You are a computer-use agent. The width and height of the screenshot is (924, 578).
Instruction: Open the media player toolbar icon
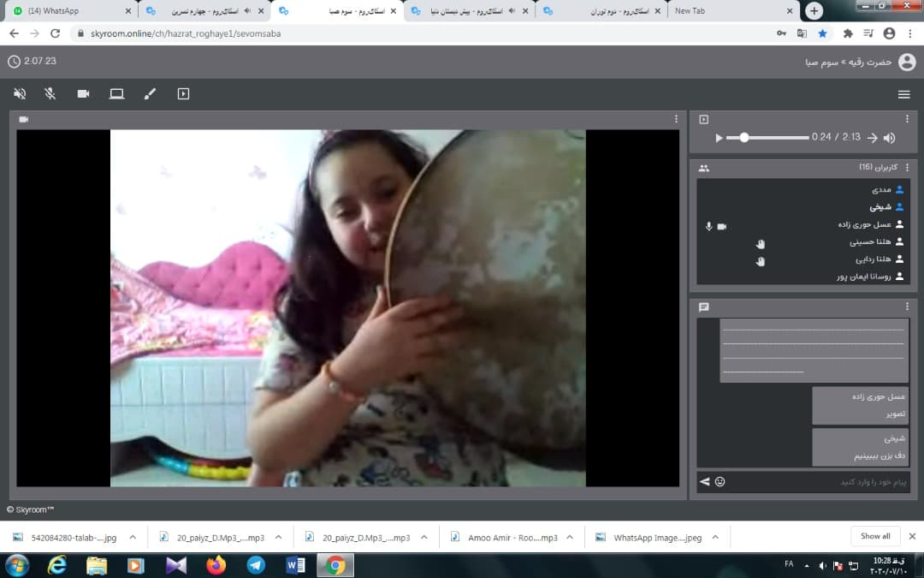[x=183, y=94]
